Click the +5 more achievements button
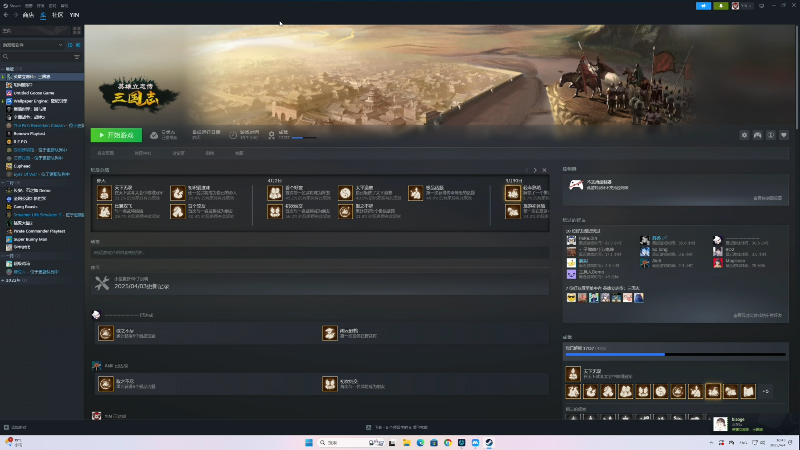The image size is (800, 450). 765,391
